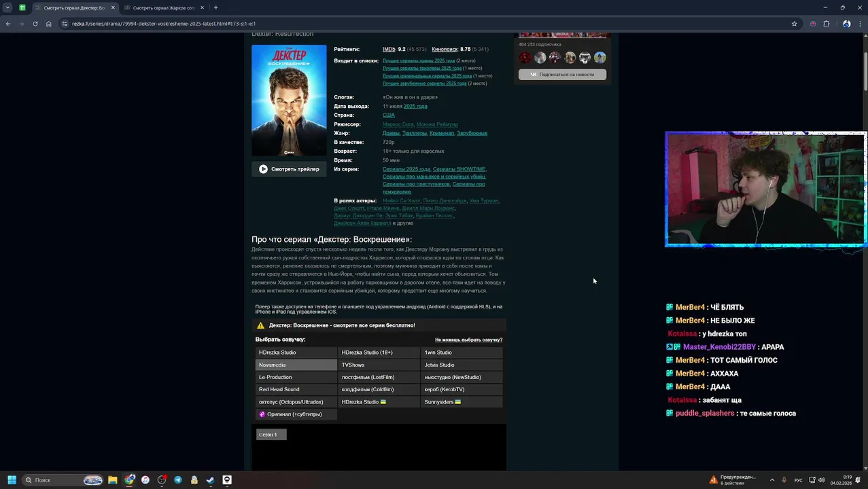Switch to the Жарков series tab
Viewport: 868px width, 489px height.
tap(164, 7)
